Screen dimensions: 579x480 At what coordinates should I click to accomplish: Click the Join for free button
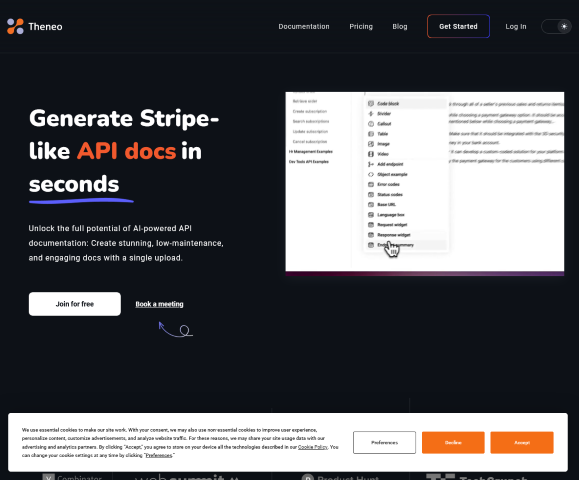[x=75, y=304]
